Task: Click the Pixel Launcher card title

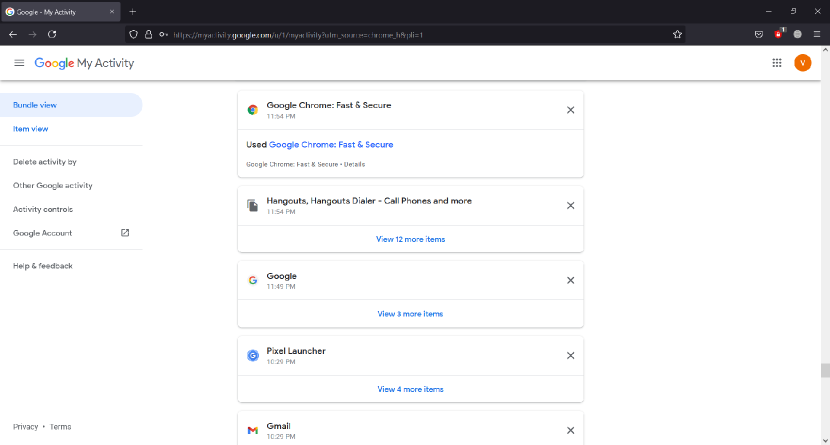Action: 296,351
